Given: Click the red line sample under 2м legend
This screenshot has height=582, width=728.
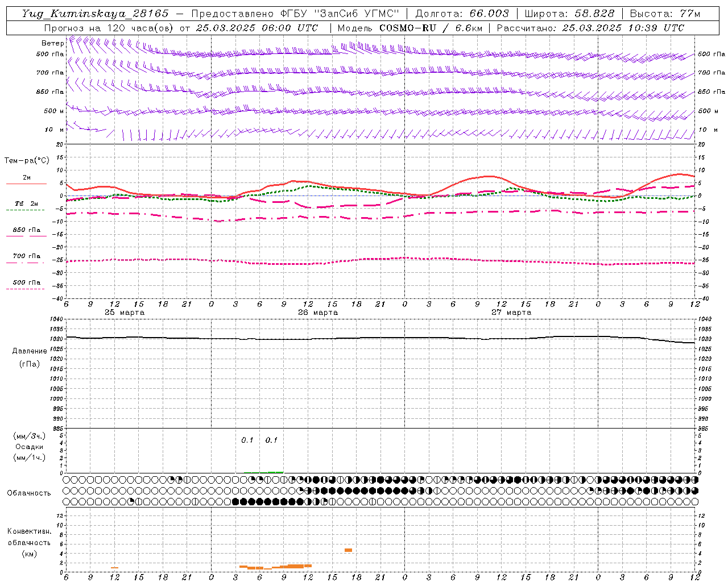Looking at the screenshot, I should [x=26, y=184].
